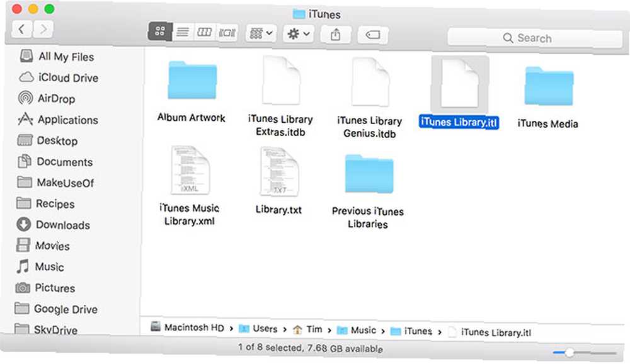Open AirDrop in sidebar
630x364 pixels.
(x=47, y=98)
